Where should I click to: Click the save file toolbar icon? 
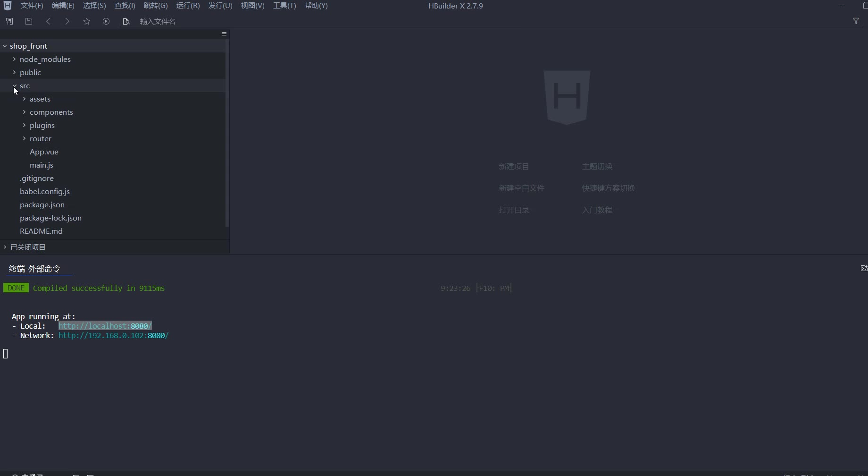pos(29,21)
